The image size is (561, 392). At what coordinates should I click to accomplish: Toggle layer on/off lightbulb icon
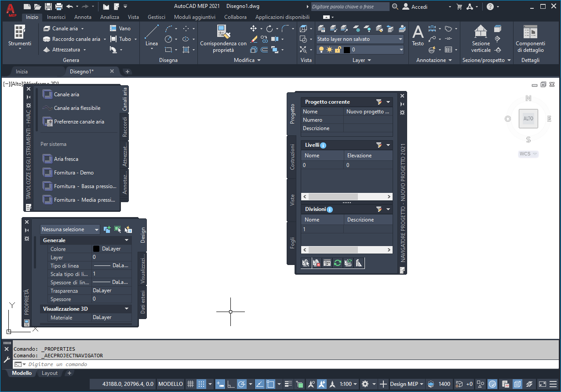click(321, 50)
